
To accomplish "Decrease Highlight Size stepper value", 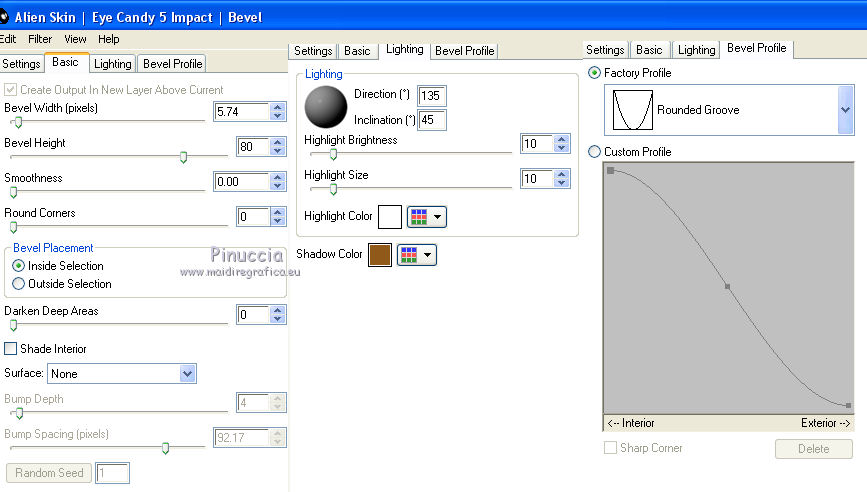I will coord(562,183).
